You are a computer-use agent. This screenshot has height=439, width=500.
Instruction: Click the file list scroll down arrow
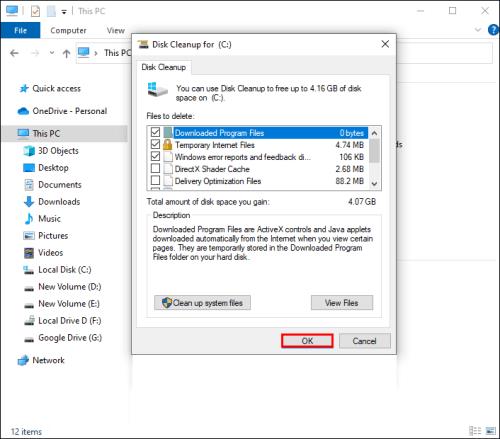374,184
